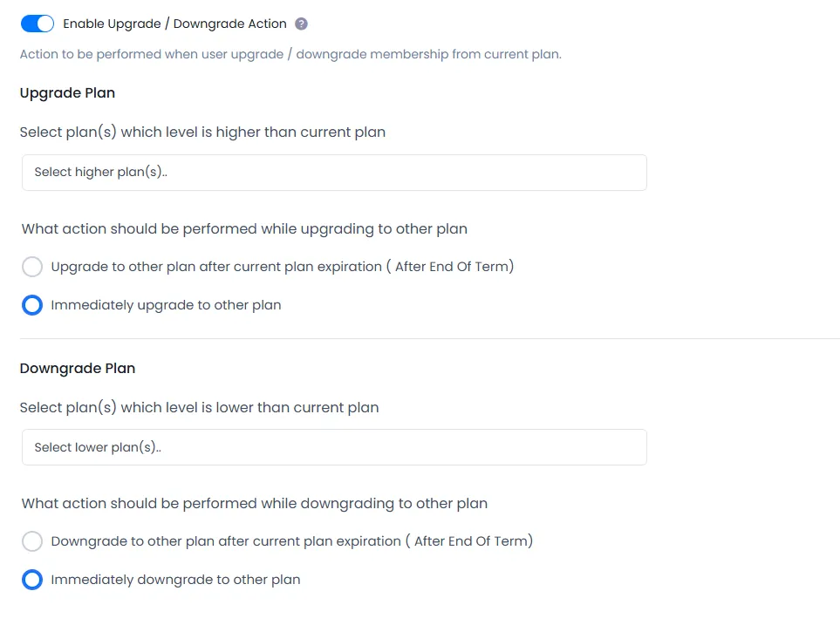Click the Downgrade Plan section heading
Image resolution: width=840 pixels, height=625 pixels.
(x=78, y=368)
